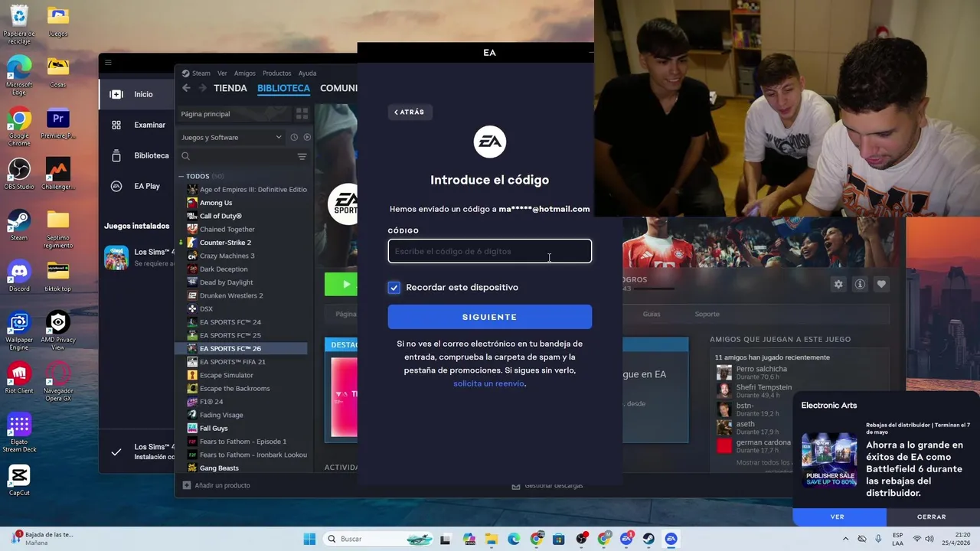Open the Soporte tab on game page
980x551 pixels.
tap(707, 314)
